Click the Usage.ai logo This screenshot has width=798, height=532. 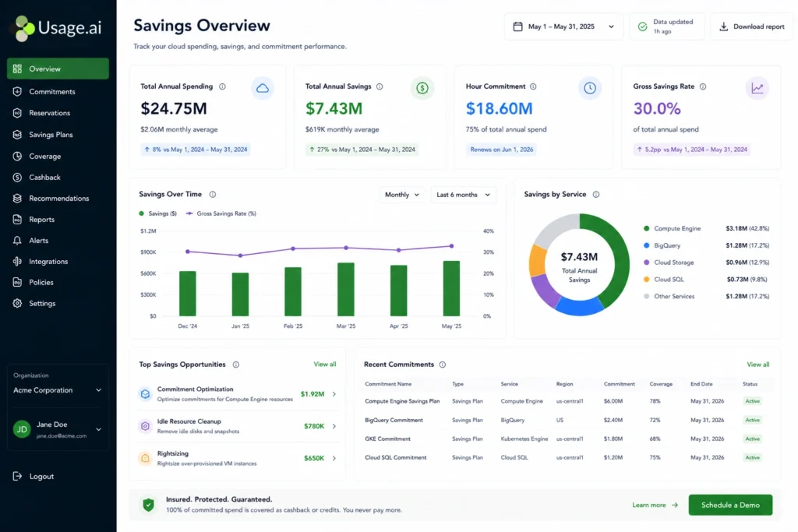point(58,28)
